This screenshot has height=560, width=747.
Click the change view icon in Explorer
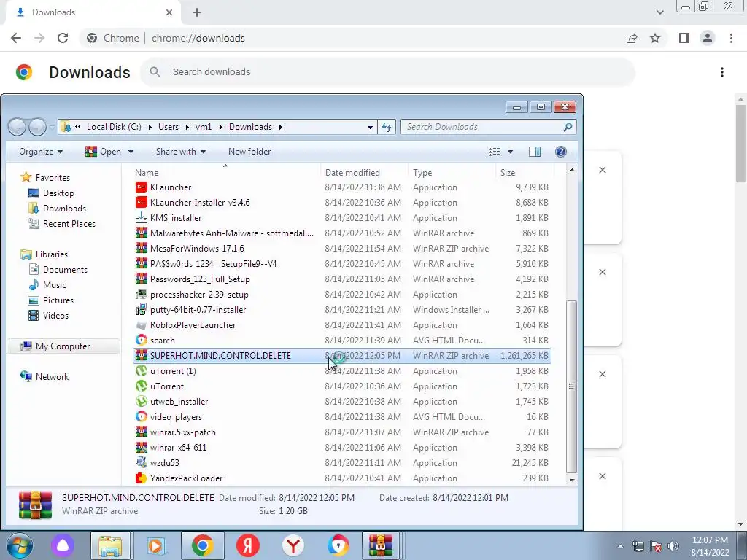(x=495, y=152)
